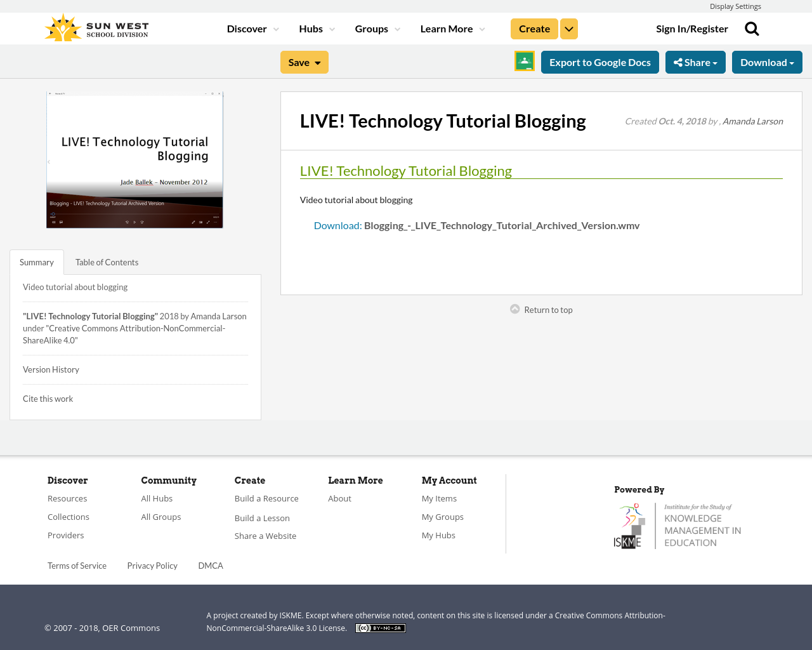Open the Discover navigation menu

(252, 29)
